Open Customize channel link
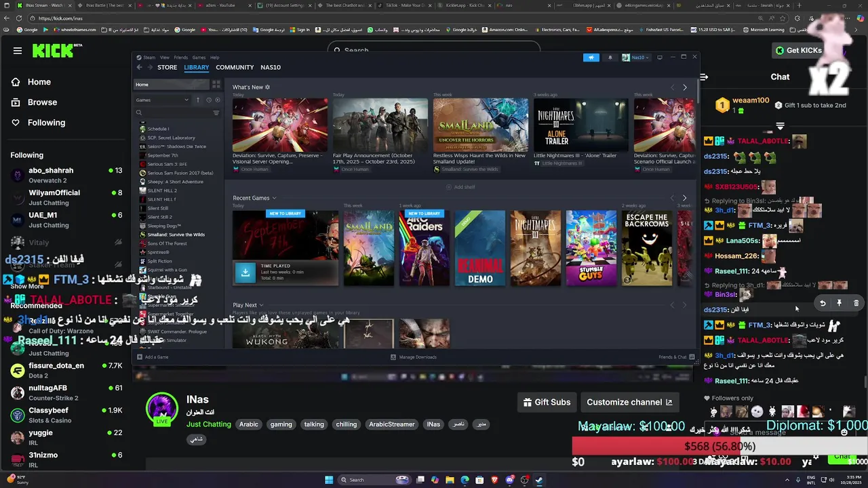Screen dimensions: 868x488 pos(629,402)
